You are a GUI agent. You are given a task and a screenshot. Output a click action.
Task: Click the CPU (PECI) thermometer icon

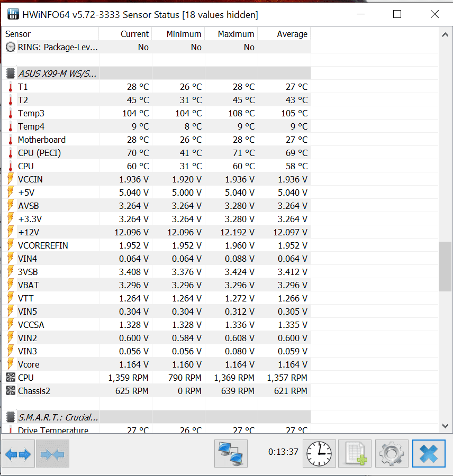[x=11, y=153]
